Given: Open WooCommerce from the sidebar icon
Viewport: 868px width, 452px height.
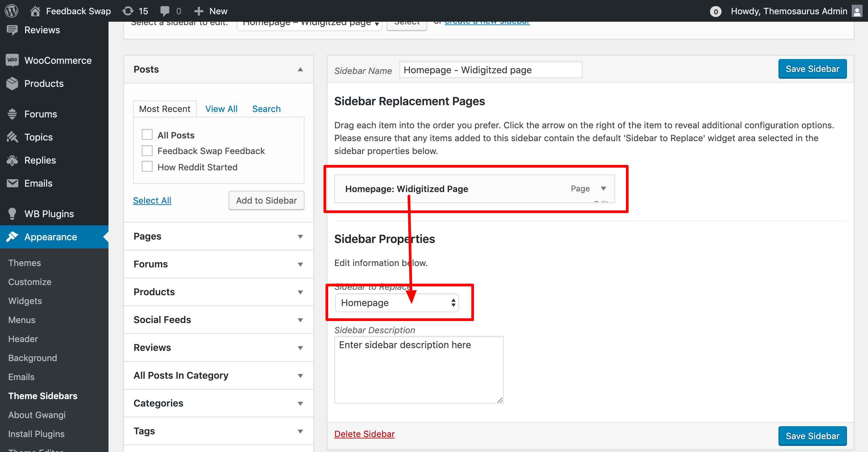Looking at the screenshot, I should [x=12, y=60].
